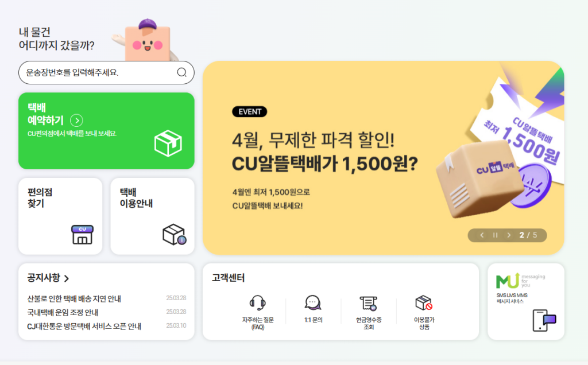Click the magnifier search icon in tracking field
The width and height of the screenshot is (588, 365).
click(x=182, y=72)
